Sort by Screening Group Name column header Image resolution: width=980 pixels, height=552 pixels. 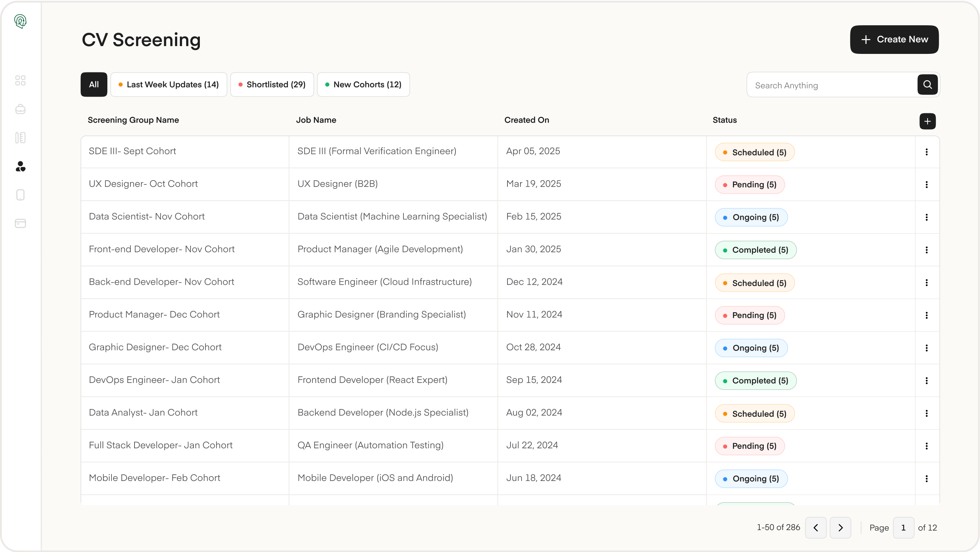point(133,120)
